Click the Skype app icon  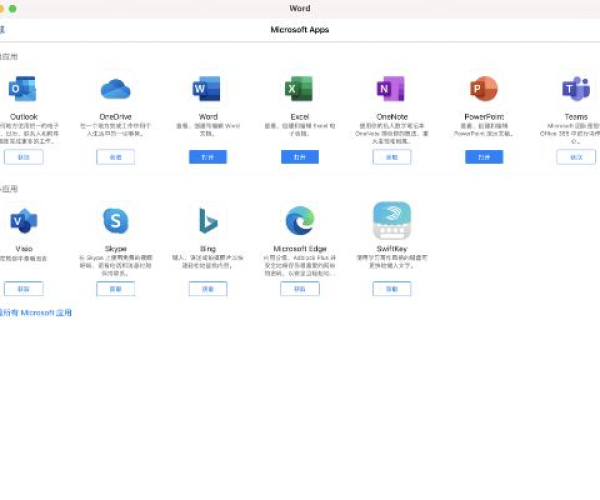click(116, 221)
